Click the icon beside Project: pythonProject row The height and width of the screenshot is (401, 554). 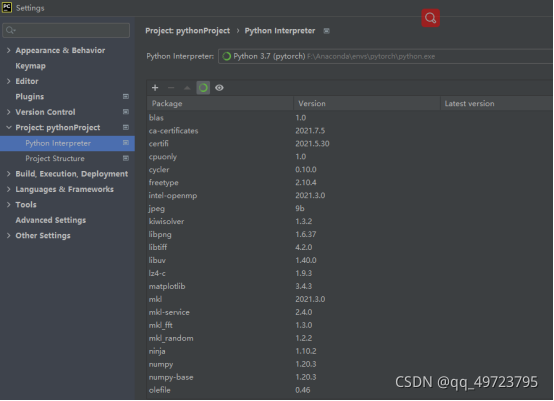[x=125, y=128]
